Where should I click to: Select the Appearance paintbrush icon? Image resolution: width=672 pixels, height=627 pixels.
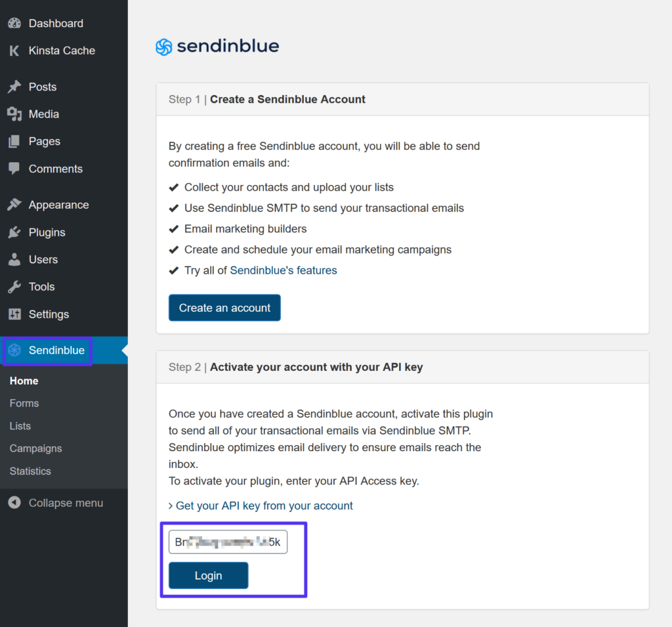[x=14, y=204]
